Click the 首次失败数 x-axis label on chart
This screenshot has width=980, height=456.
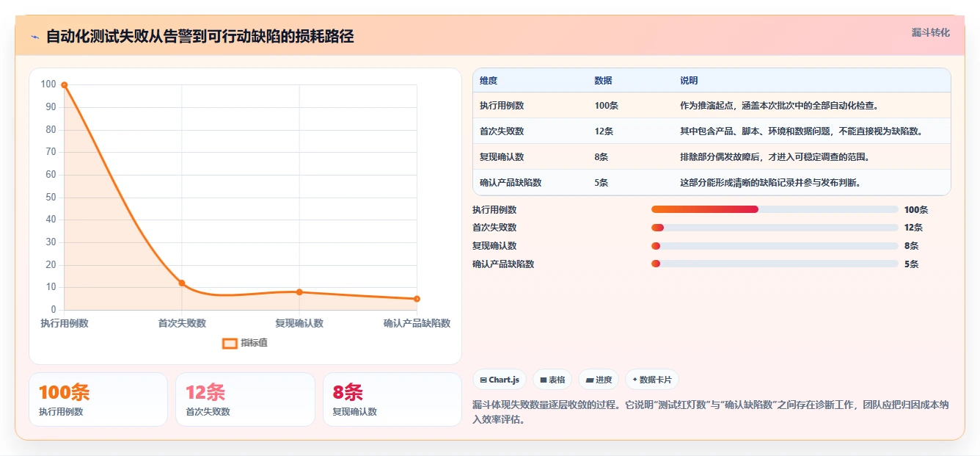pos(182,323)
